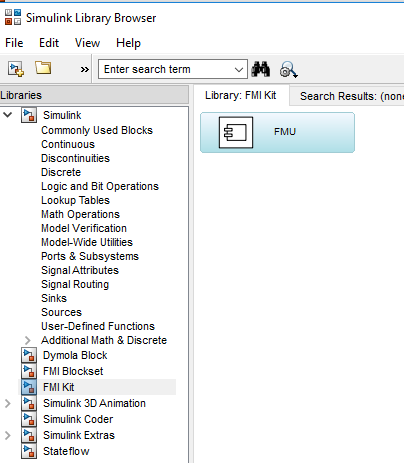Open the Help menu
Viewport: 404px width, 463px height.
click(x=128, y=43)
